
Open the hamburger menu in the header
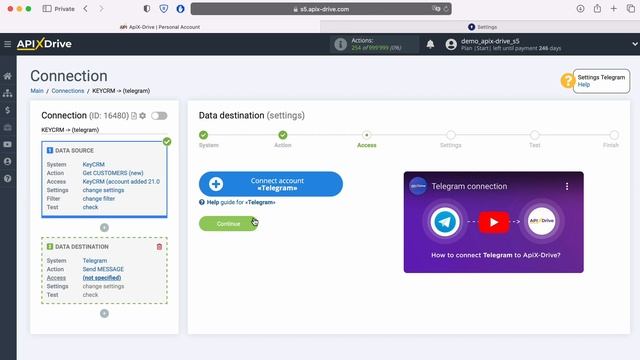point(7,44)
